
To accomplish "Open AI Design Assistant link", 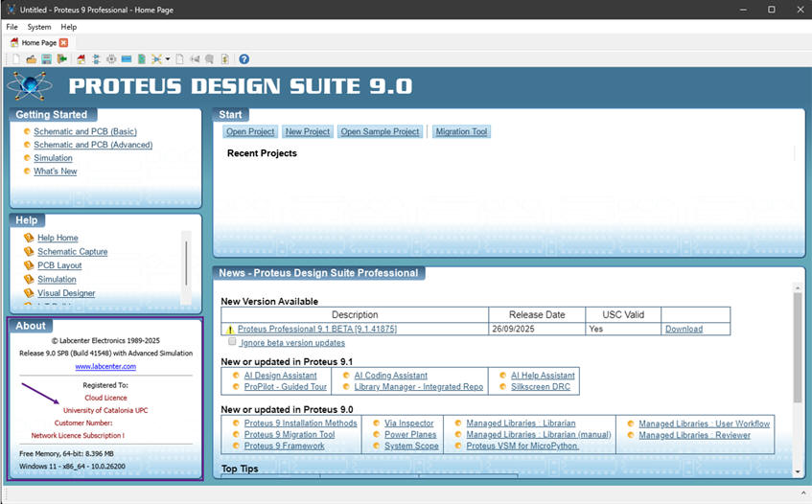I will [x=280, y=376].
